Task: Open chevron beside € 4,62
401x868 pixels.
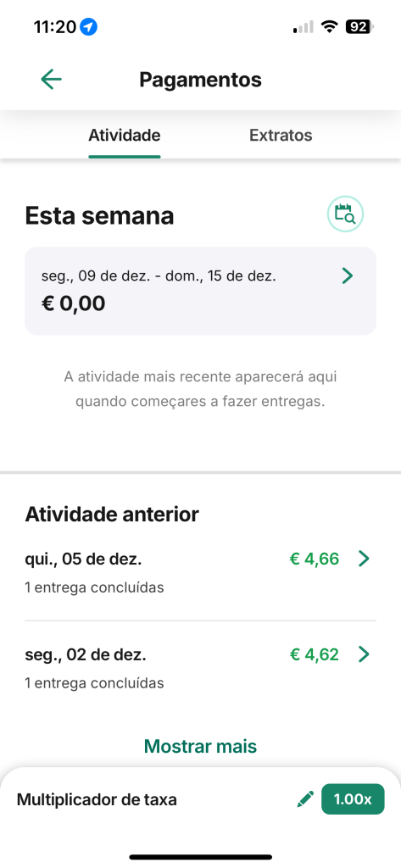Action: click(x=364, y=654)
